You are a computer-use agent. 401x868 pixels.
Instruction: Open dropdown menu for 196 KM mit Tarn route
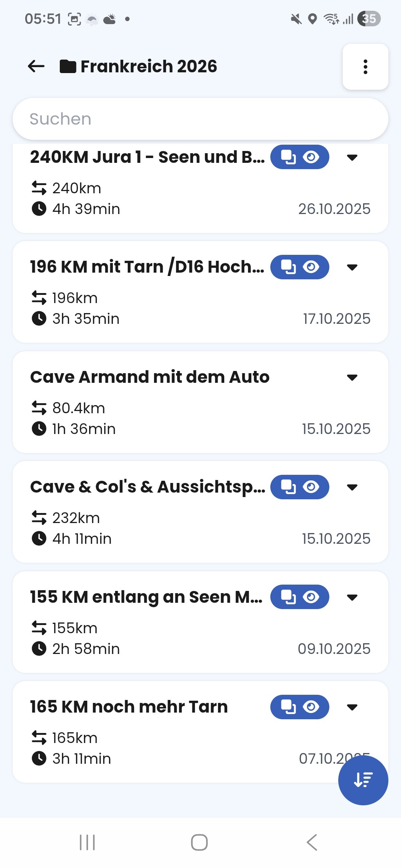(352, 267)
